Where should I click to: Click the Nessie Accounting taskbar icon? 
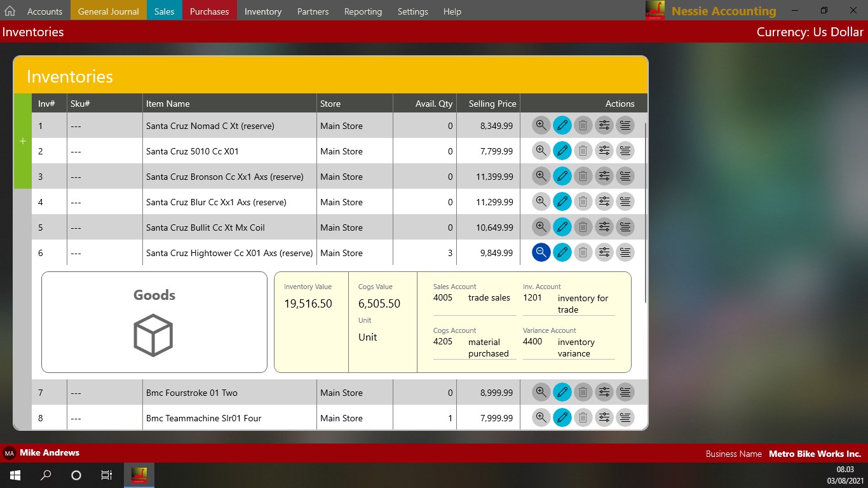click(x=139, y=475)
